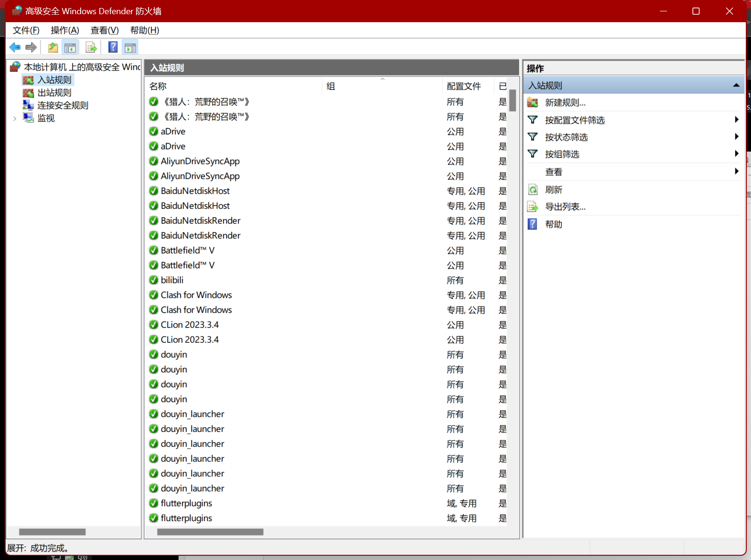The height and width of the screenshot is (560, 751).
Task: Click the 帮助 question mark icon in actions
Action: (532, 224)
